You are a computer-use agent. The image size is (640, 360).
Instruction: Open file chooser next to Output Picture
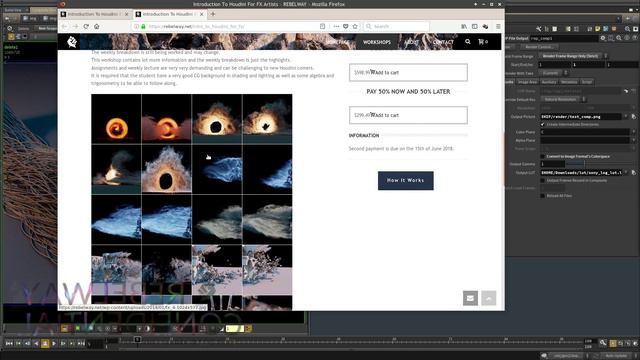pyautogui.click(x=633, y=116)
